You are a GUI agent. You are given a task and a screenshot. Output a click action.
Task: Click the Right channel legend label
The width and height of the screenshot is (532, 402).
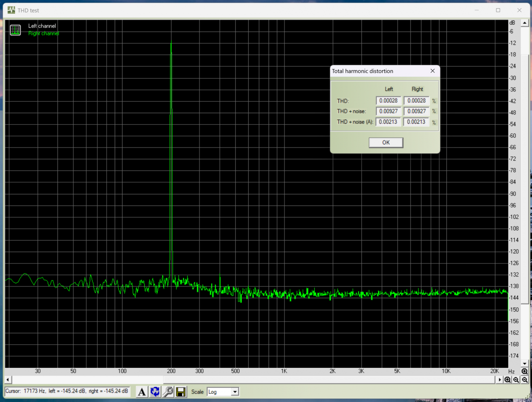(x=44, y=33)
